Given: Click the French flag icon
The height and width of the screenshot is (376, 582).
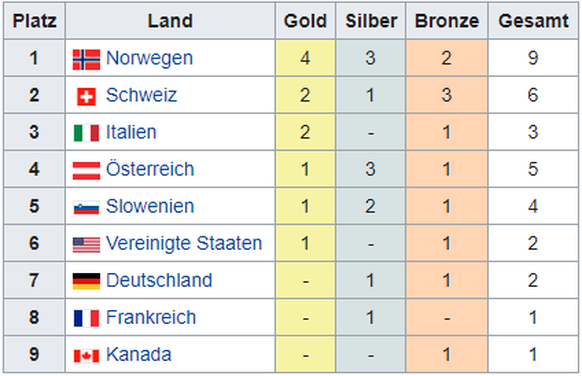Looking at the screenshot, I should point(86,318).
